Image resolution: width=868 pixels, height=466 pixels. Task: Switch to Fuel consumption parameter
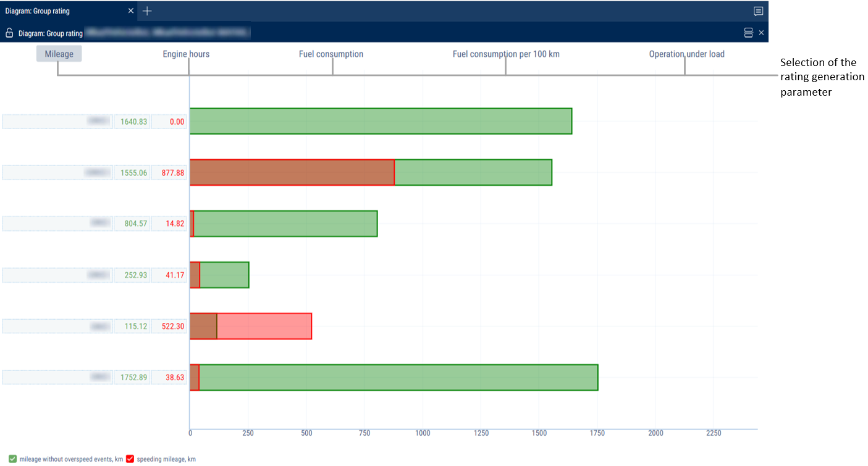pyautogui.click(x=331, y=54)
